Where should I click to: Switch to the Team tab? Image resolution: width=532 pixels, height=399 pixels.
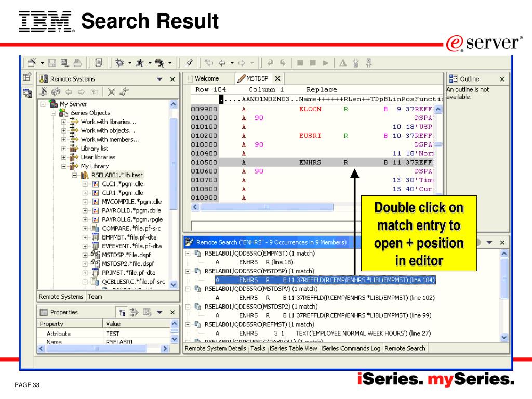point(95,297)
